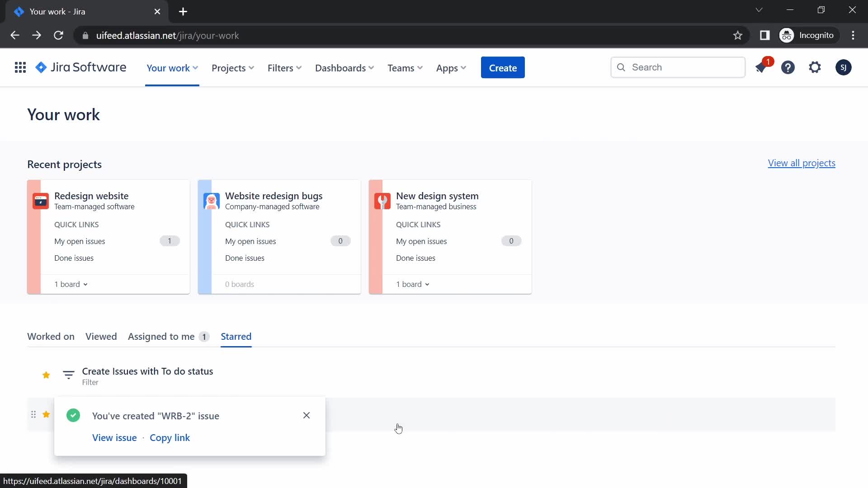Unstar the second starred item
This screenshot has width=868, height=488.
(46, 414)
